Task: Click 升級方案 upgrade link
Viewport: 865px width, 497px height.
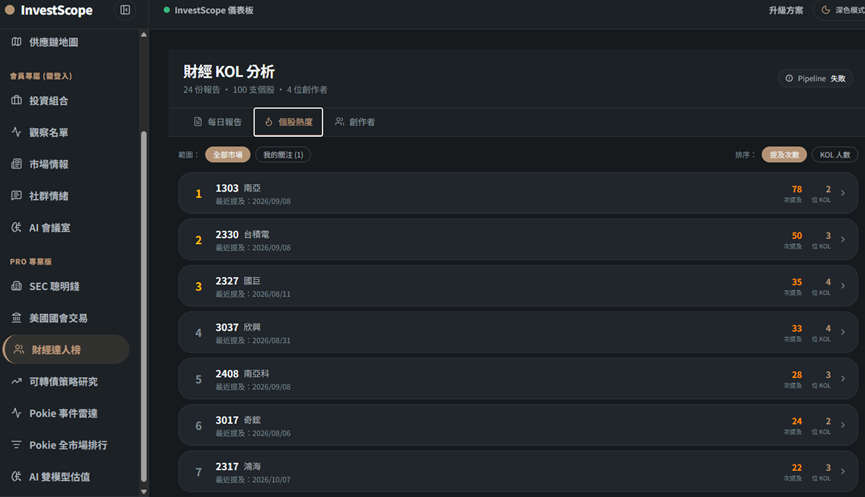Action: (786, 10)
